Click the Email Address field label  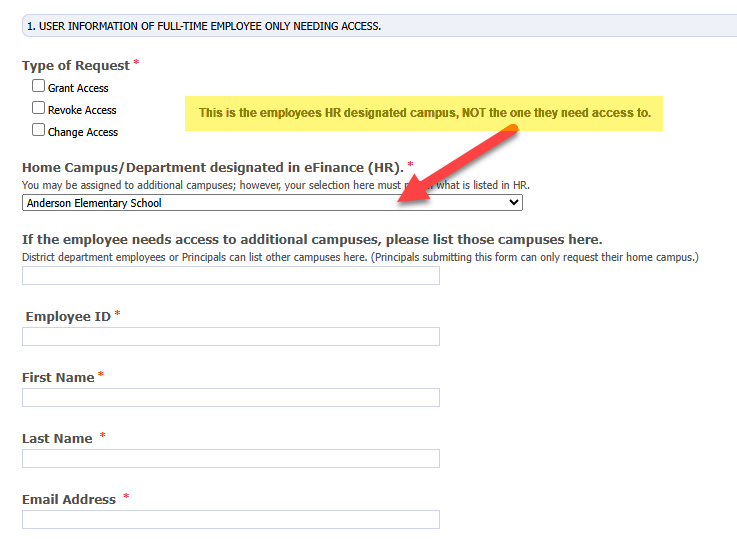click(x=69, y=500)
